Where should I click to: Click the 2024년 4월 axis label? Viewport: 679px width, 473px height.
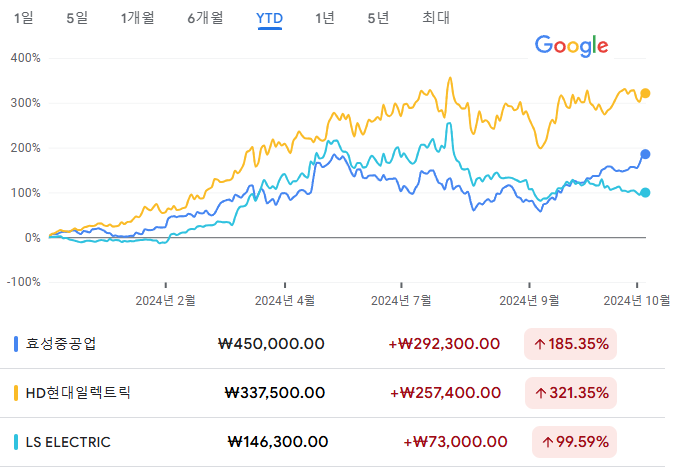point(285,301)
